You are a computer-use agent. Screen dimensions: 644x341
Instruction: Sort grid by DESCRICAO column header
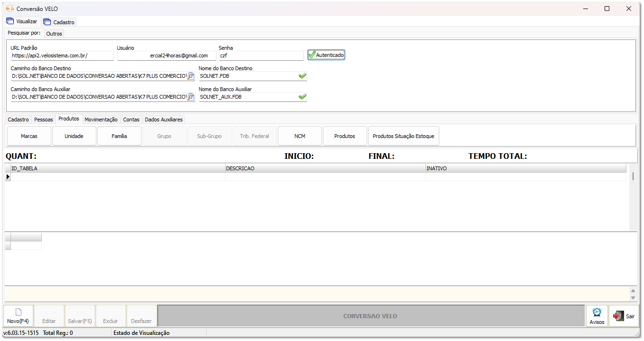(x=325, y=168)
